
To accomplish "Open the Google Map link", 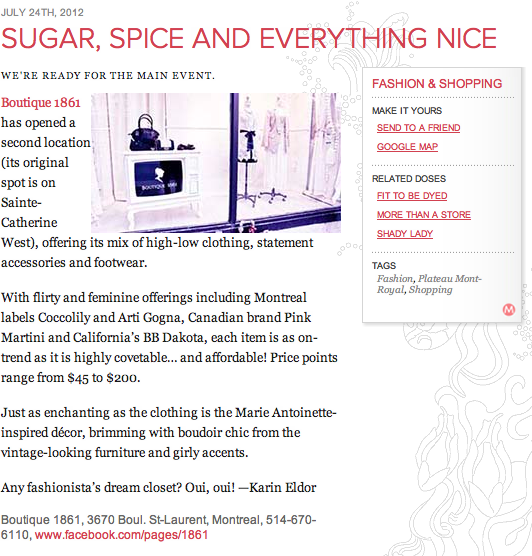I will [407, 146].
